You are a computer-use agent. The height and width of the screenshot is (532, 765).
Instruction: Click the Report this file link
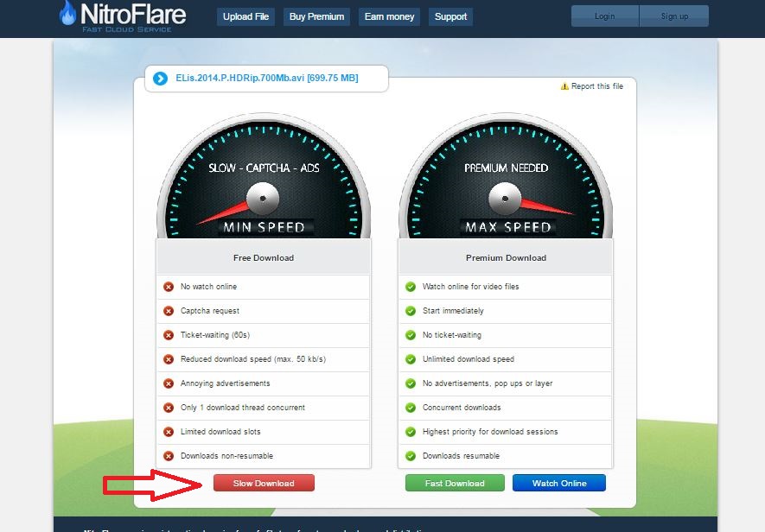[597, 86]
